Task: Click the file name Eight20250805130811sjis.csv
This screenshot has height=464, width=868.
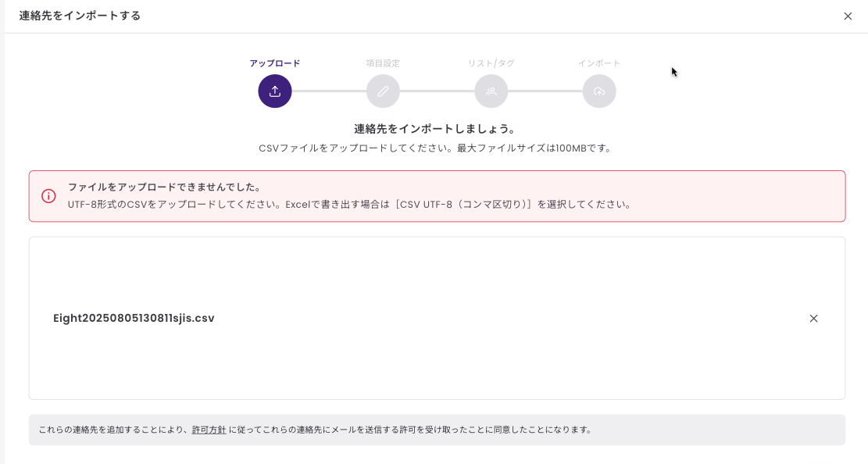Action: pos(134,319)
